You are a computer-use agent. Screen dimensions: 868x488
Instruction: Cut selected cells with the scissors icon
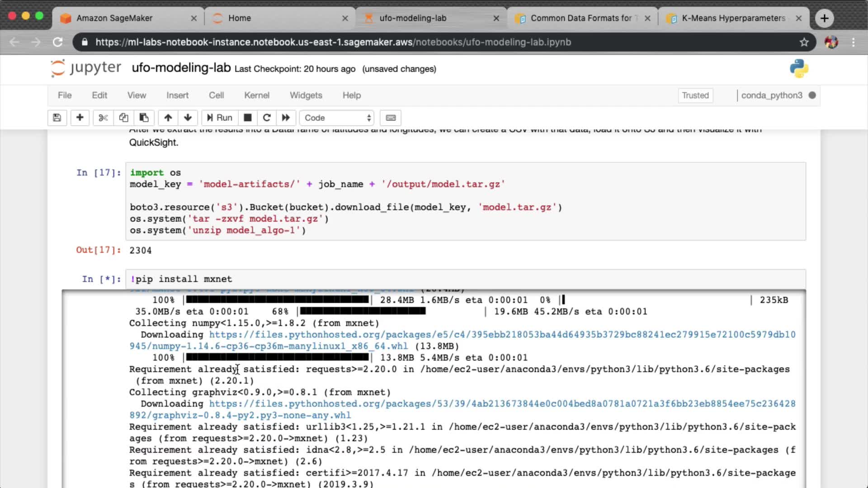tap(103, 118)
